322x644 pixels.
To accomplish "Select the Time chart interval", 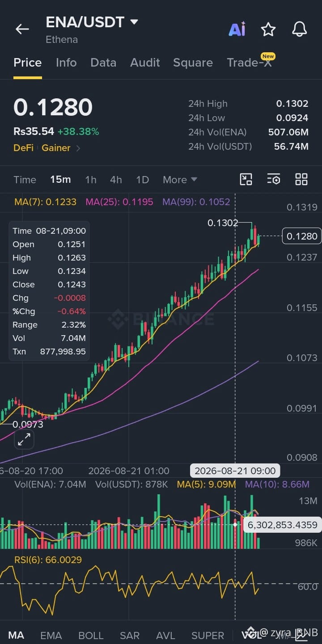I will (25, 180).
